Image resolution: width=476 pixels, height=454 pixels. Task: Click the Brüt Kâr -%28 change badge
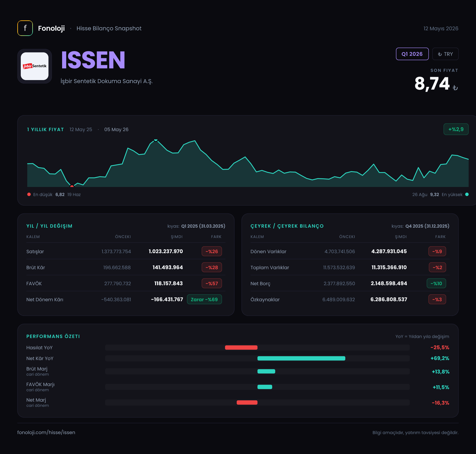point(212,267)
